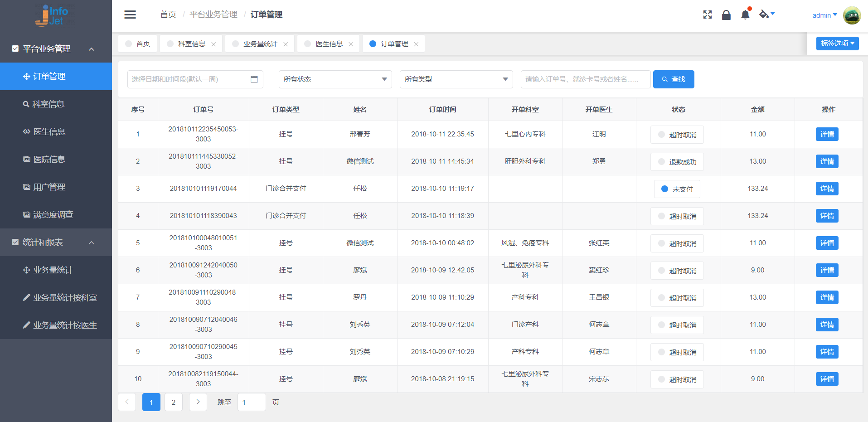Close the 医生信息 tab

tap(351, 44)
